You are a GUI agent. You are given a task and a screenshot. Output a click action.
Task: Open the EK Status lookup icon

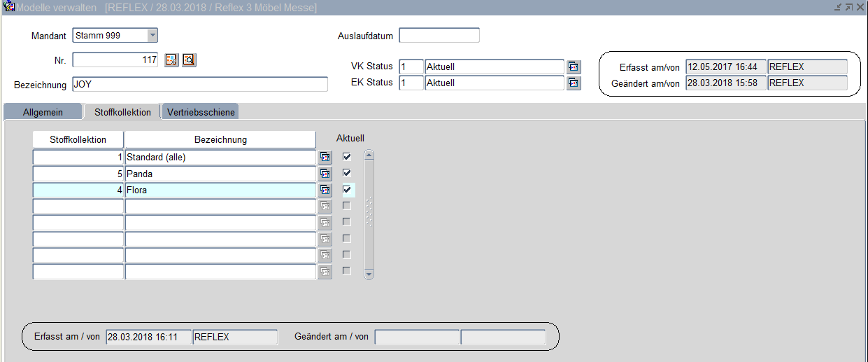[x=574, y=83]
